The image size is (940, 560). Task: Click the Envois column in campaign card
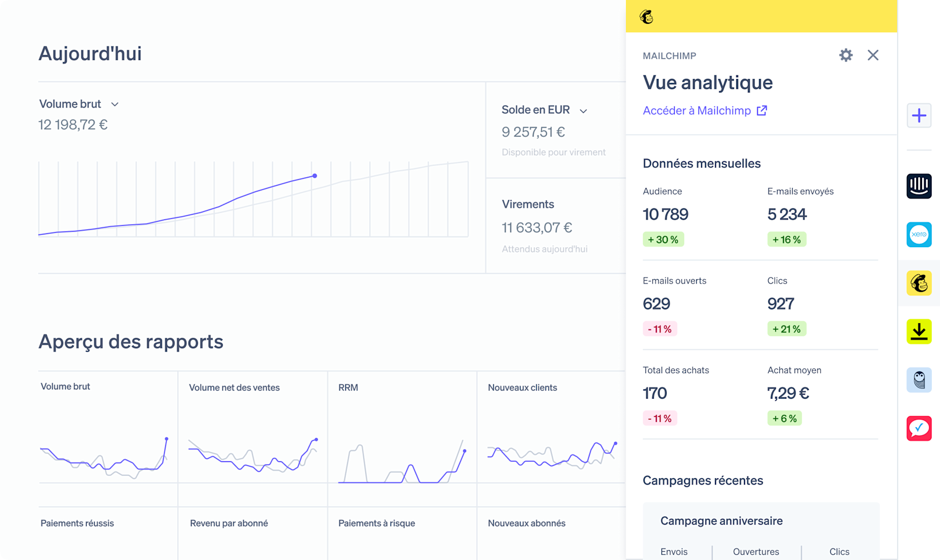coord(674,552)
